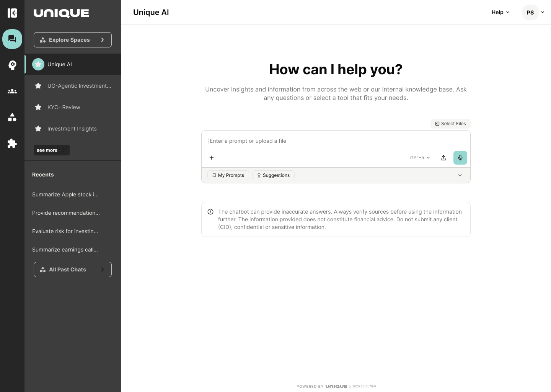Click the microphone voice input button
The height and width of the screenshot is (392, 551).
460,158
